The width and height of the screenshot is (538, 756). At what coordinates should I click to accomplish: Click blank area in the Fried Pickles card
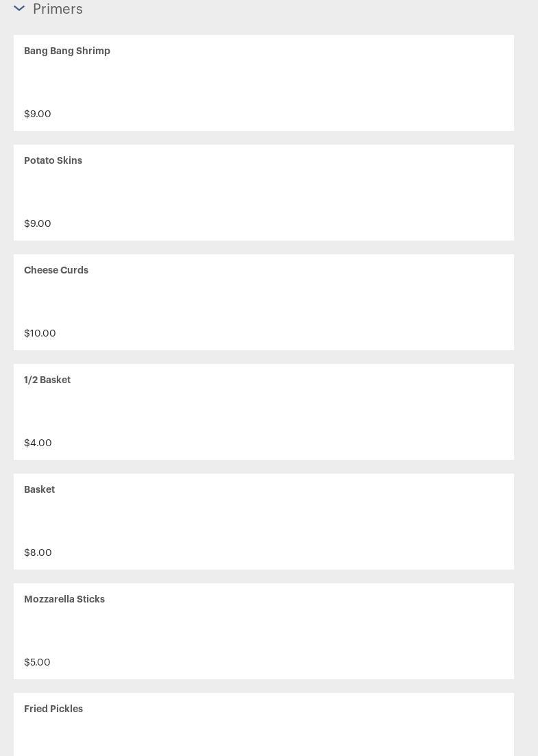click(x=289, y=733)
